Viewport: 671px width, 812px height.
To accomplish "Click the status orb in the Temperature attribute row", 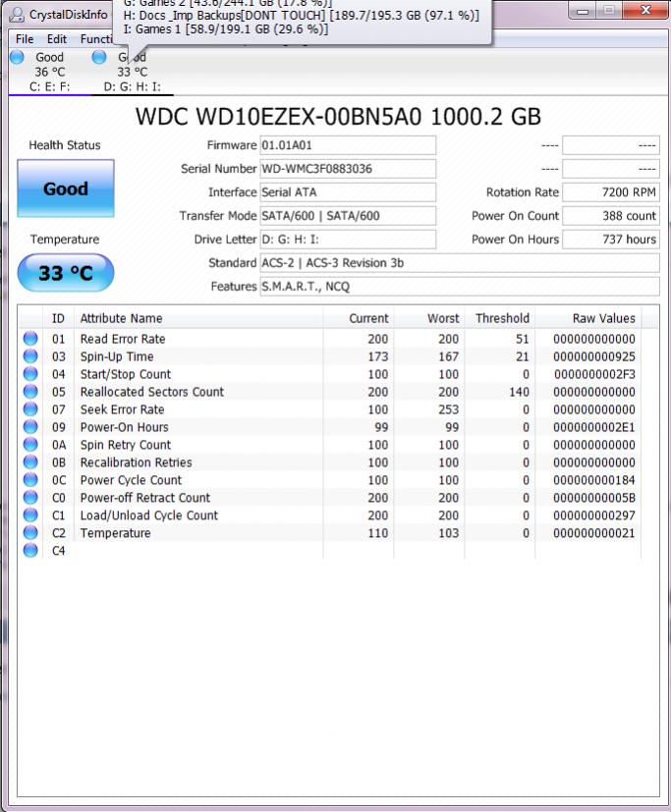I will coord(30,533).
